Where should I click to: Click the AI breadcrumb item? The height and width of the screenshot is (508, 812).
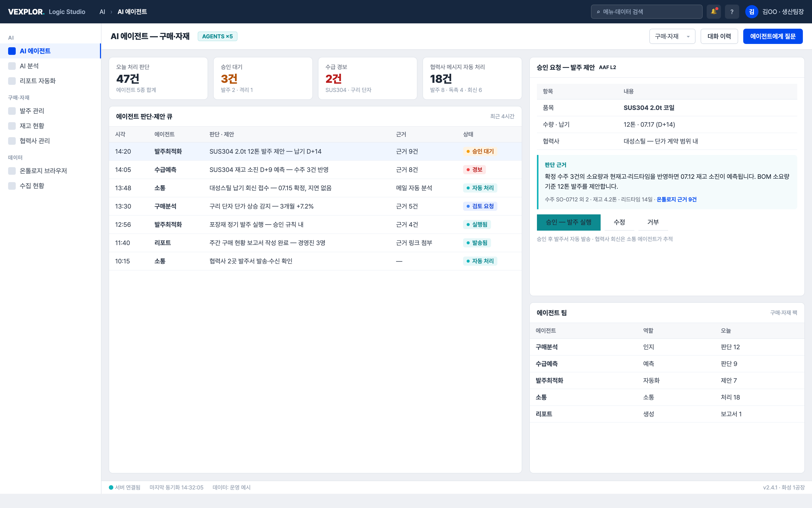click(102, 12)
